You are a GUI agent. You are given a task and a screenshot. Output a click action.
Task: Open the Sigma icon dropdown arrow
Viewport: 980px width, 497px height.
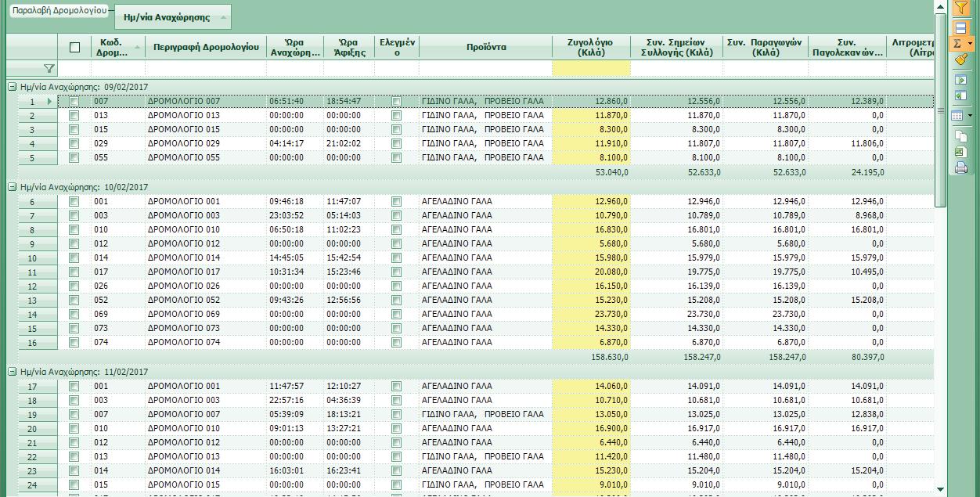point(971,45)
